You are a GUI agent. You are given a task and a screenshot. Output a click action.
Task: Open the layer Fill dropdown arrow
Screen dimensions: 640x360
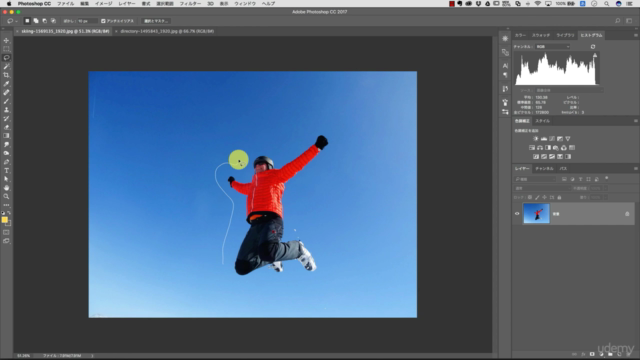[x=606, y=198]
